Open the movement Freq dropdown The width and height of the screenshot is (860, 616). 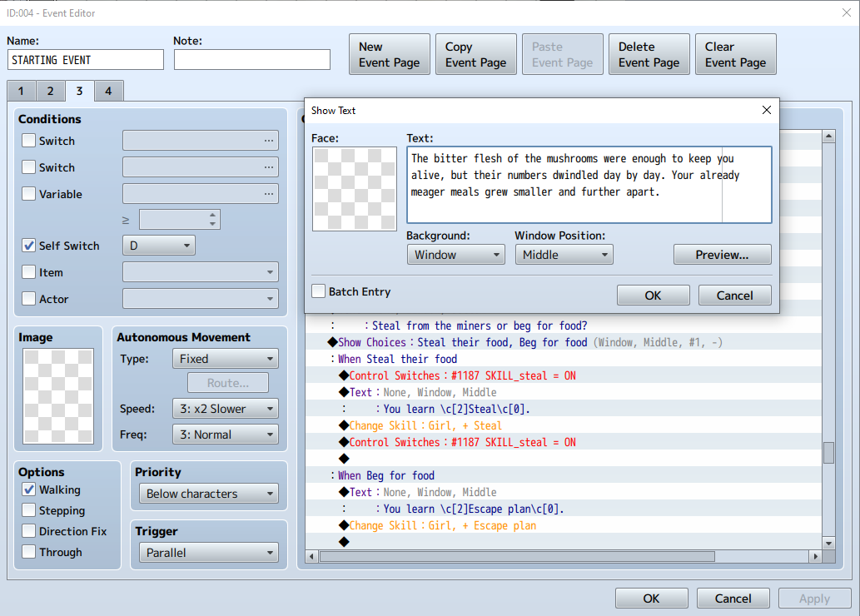[225, 435]
